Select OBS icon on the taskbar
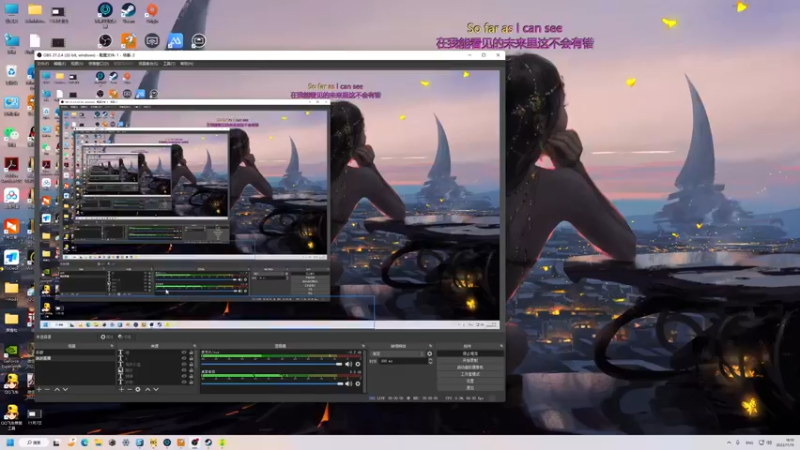 pos(194,442)
